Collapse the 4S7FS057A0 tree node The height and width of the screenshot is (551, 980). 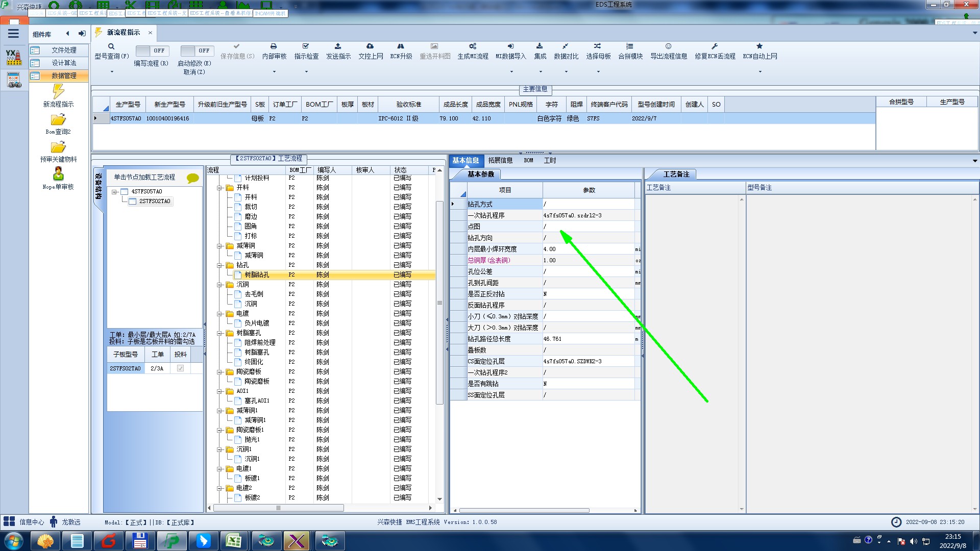point(115,192)
